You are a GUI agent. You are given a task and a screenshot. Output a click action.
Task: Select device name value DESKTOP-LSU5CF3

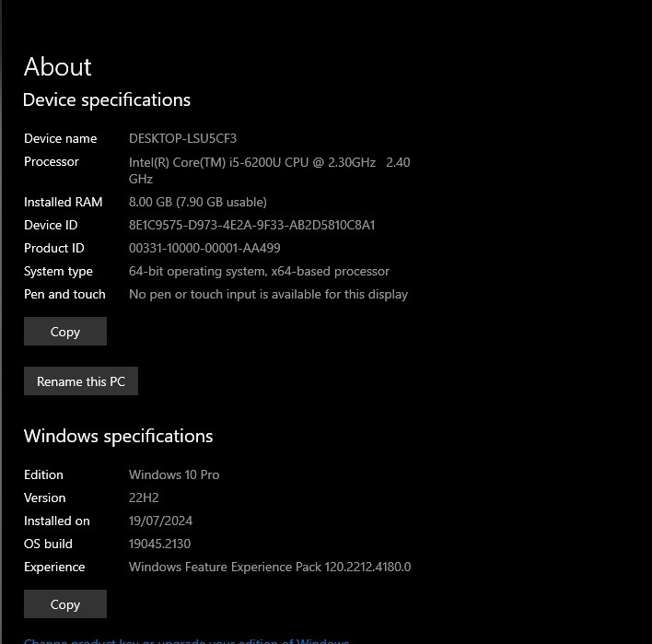(182, 138)
